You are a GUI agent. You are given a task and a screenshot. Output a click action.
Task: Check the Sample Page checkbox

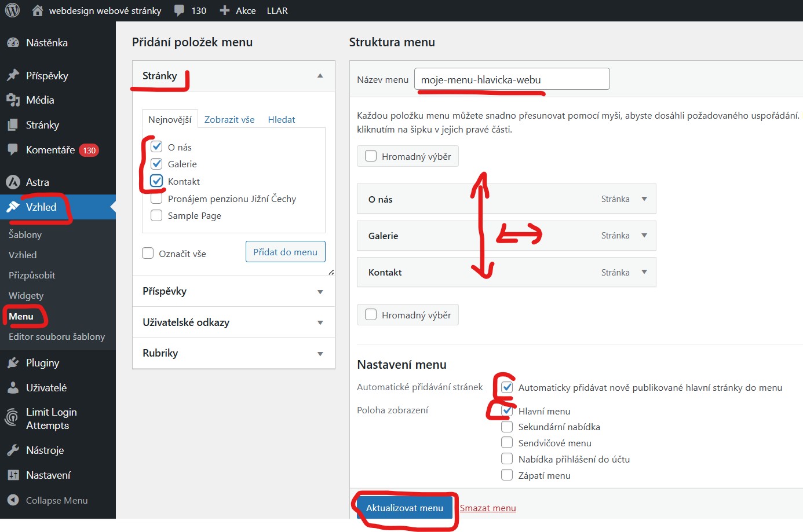[156, 215]
